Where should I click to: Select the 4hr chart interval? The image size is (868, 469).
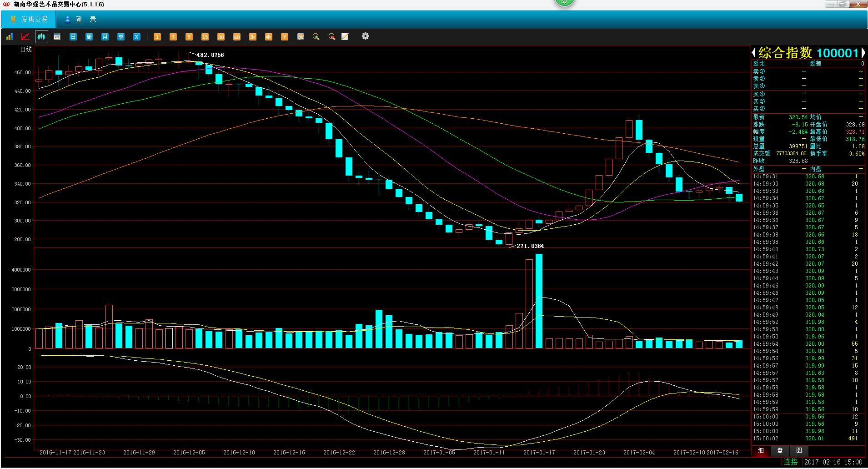tap(269, 36)
